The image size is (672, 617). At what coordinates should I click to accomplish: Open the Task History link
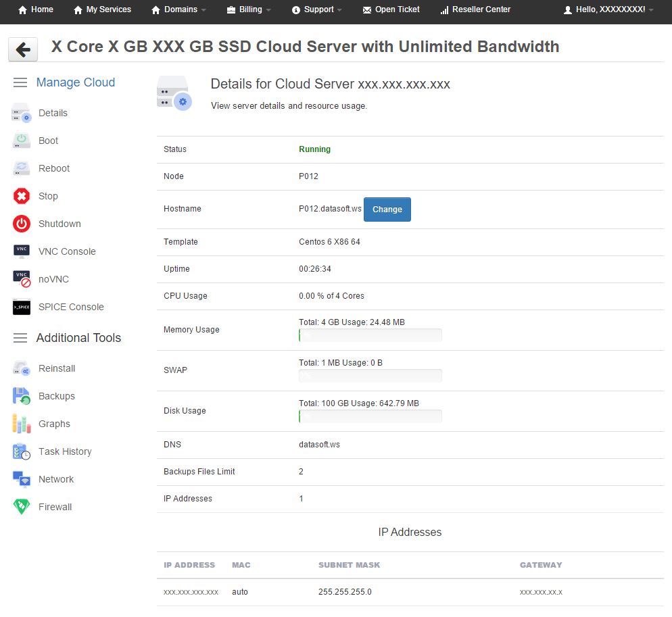65,451
